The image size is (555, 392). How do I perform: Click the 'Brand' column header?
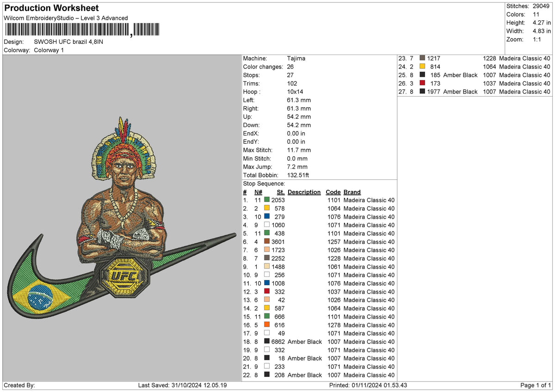tap(352, 192)
